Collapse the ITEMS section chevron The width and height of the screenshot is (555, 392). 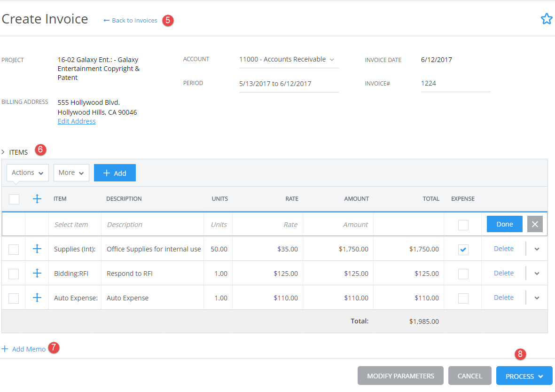3,152
